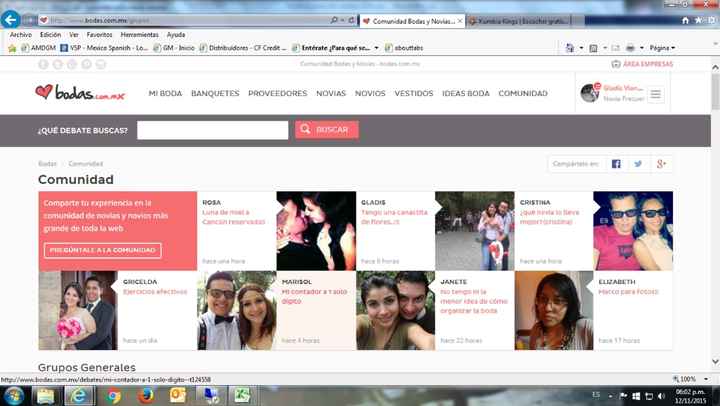Open the AMDGM bookmark

(39, 48)
